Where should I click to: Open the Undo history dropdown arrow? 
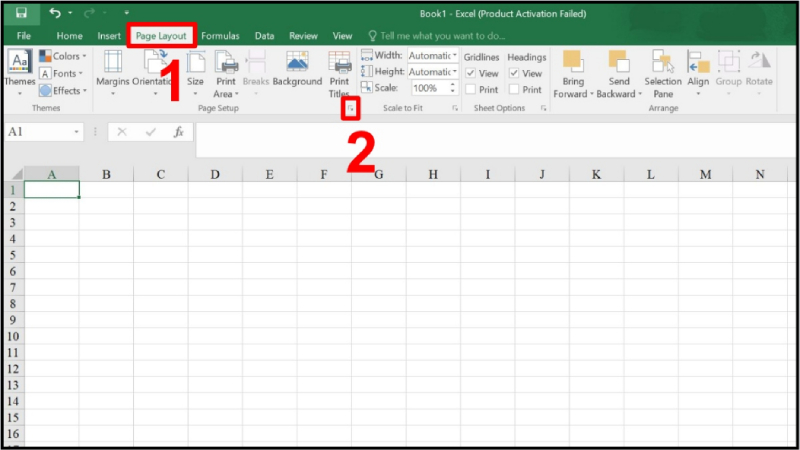pyautogui.click(x=70, y=13)
